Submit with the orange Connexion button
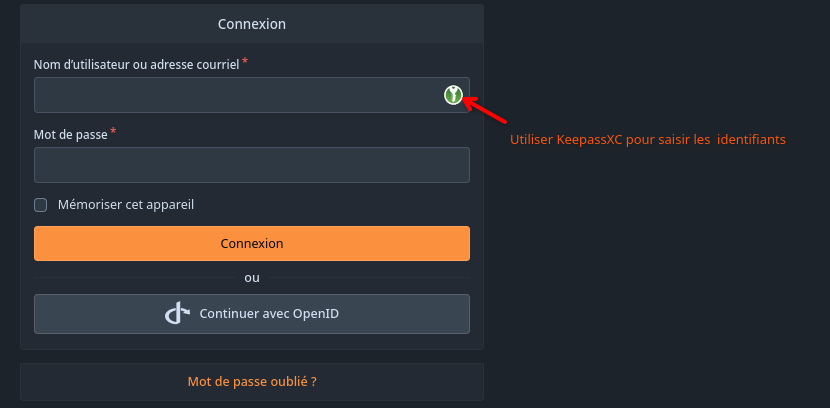830x408 pixels. coord(252,243)
